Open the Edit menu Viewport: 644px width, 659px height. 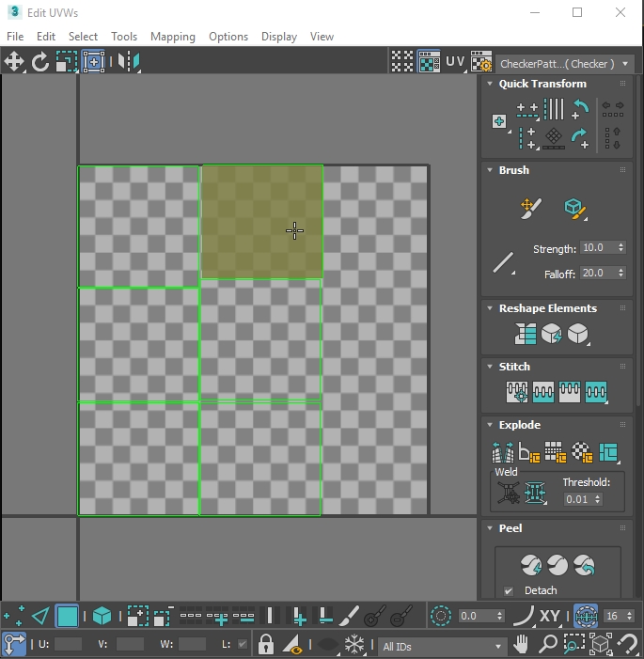[x=46, y=37]
